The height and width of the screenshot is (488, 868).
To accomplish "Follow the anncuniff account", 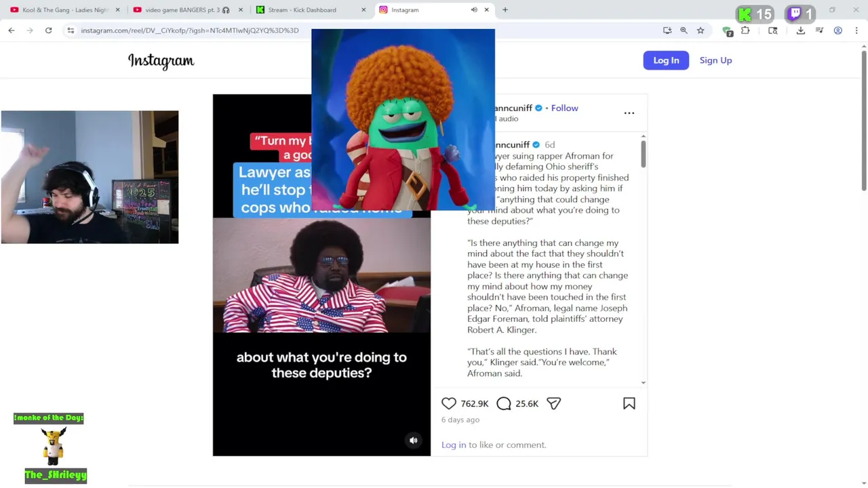I will (x=564, y=108).
